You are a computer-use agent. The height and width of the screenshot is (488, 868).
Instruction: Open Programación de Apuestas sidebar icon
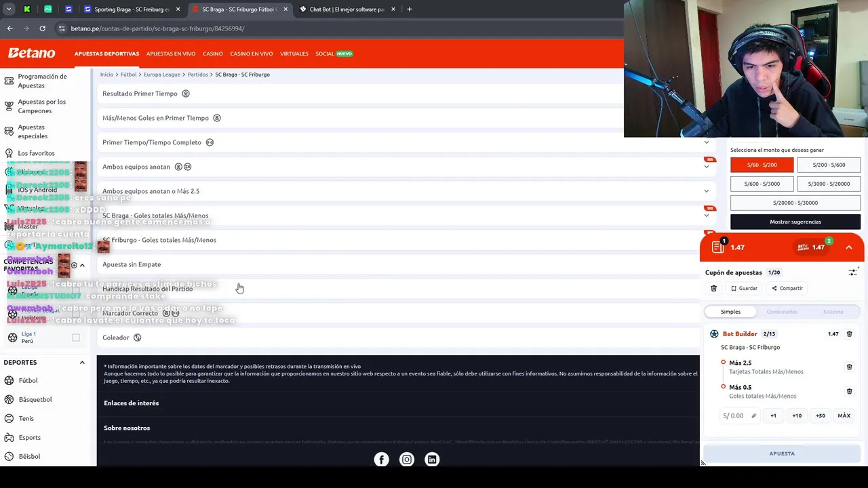pyautogui.click(x=9, y=81)
